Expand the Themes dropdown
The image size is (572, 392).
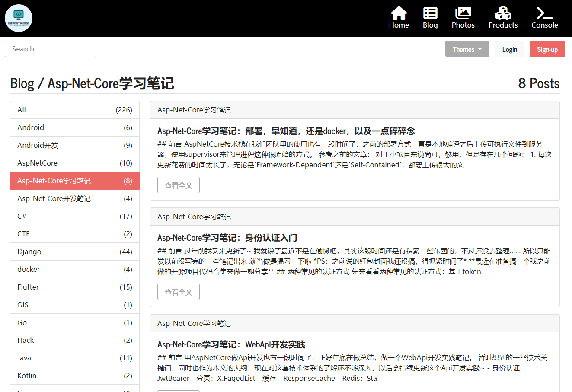[x=467, y=49]
